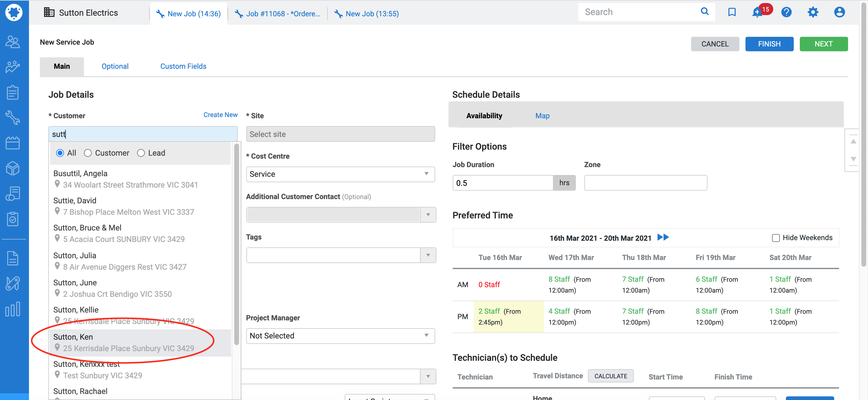Expand the Tags dropdown arrow

[x=428, y=255]
